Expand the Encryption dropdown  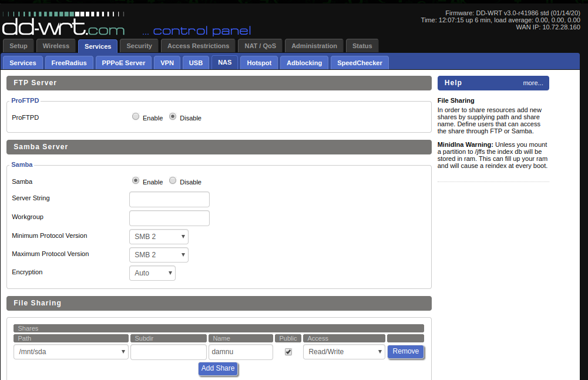(x=152, y=273)
